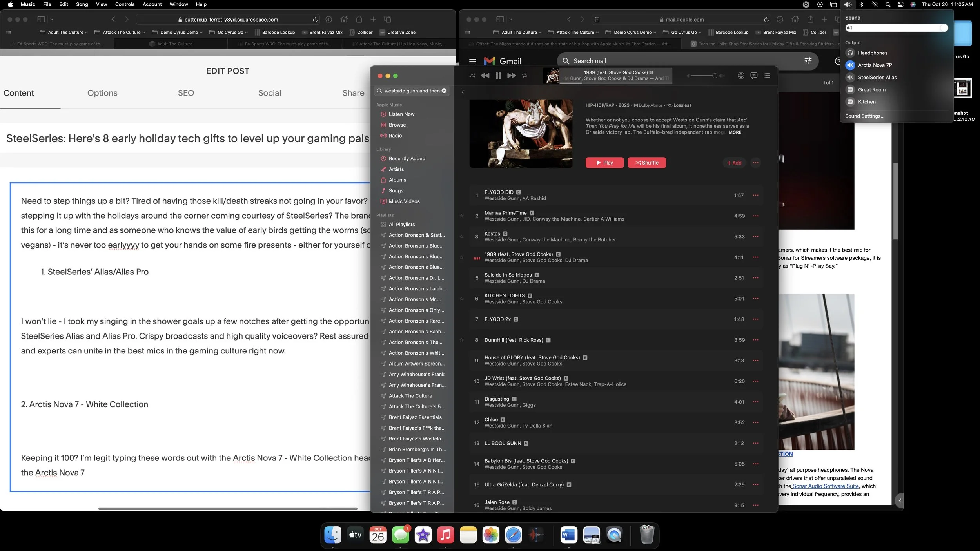
Task: Play the album with the red Play button
Action: click(604, 163)
